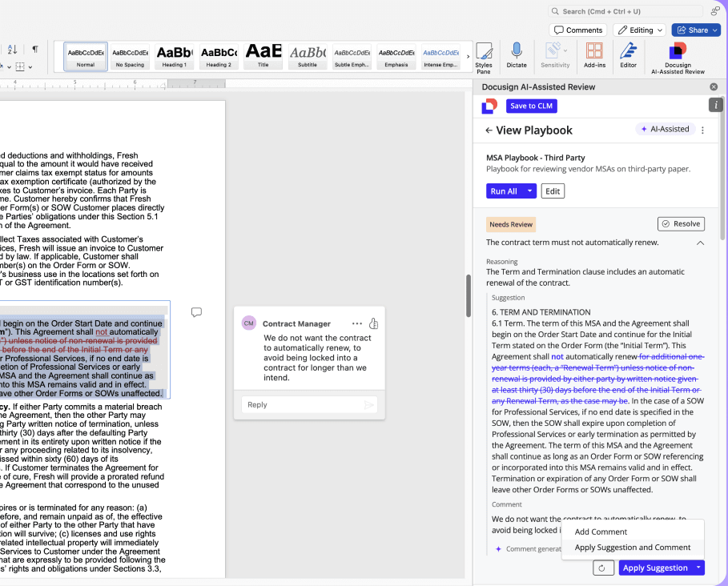This screenshot has height=586, width=728.
Task: Collapse the auto-renew rule section
Action: tap(700, 243)
